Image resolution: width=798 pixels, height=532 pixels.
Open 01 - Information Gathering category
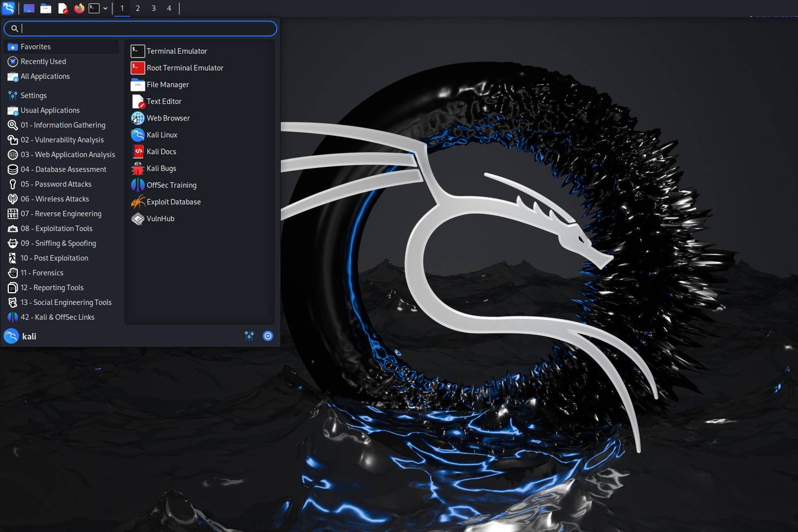tap(61, 125)
